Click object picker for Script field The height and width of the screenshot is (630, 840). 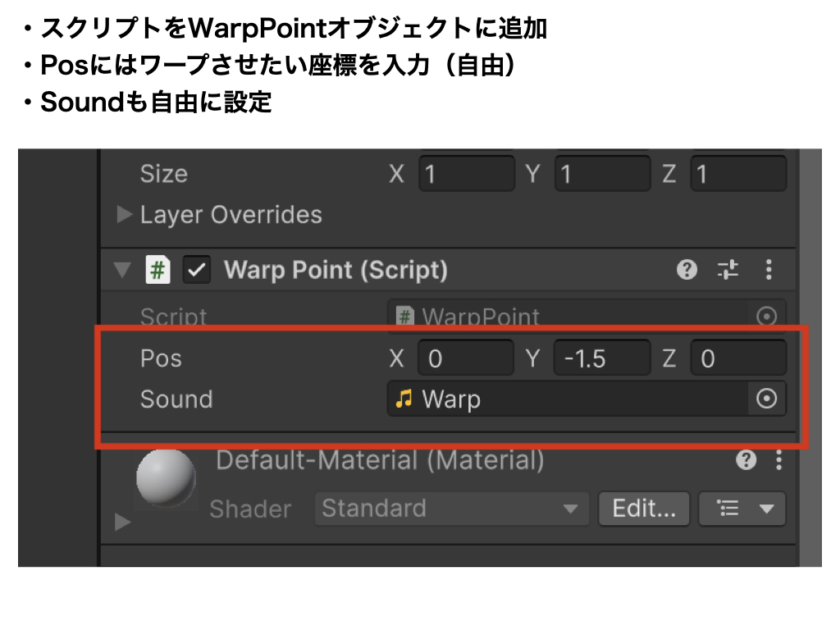(766, 317)
